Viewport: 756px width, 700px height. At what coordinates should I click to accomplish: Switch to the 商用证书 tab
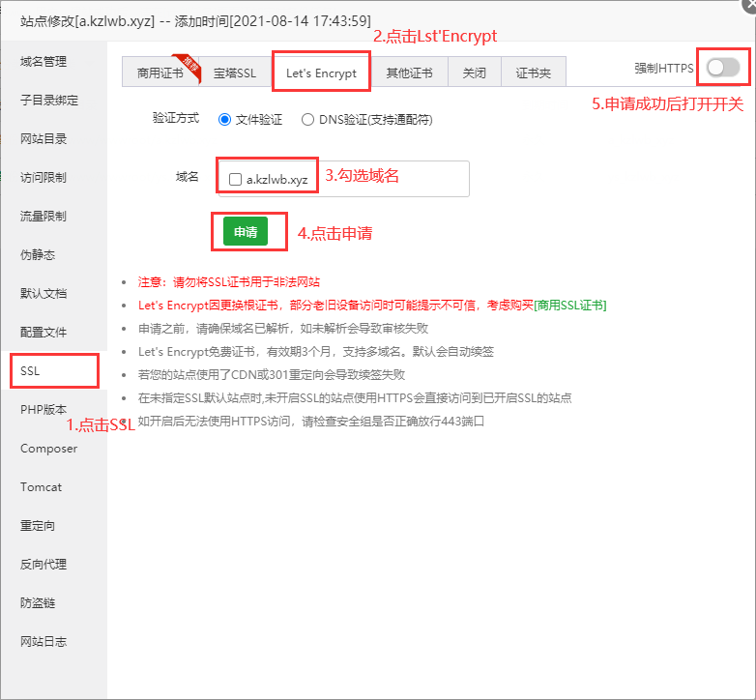(x=160, y=73)
